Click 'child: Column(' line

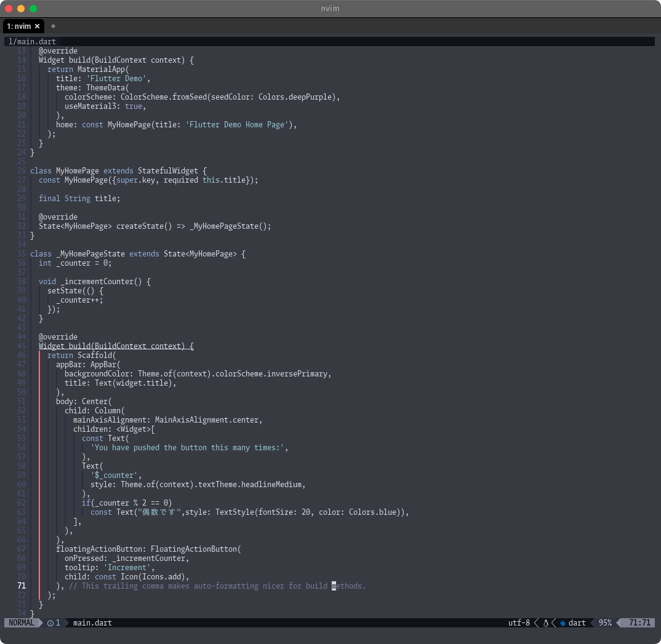click(x=94, y=411)
